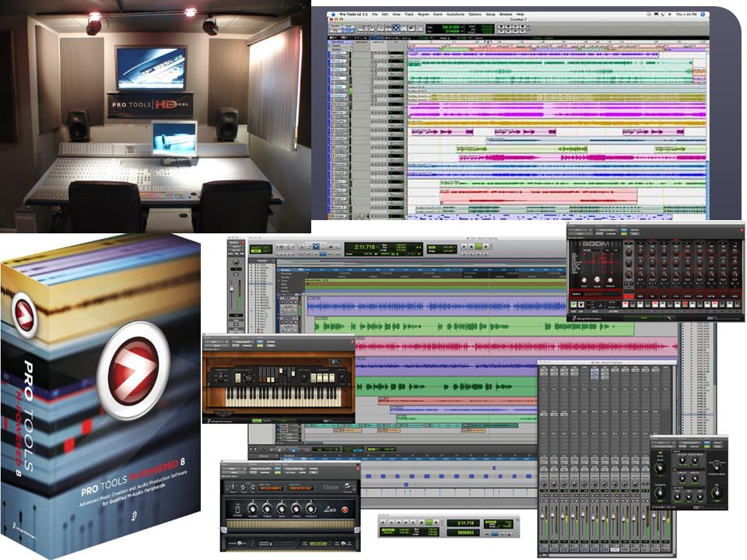This screenshot has width=747, height=560.
Task: Click the menu bar clock reading Thu 1:40 PM
Action: click(x=686, y=15)
